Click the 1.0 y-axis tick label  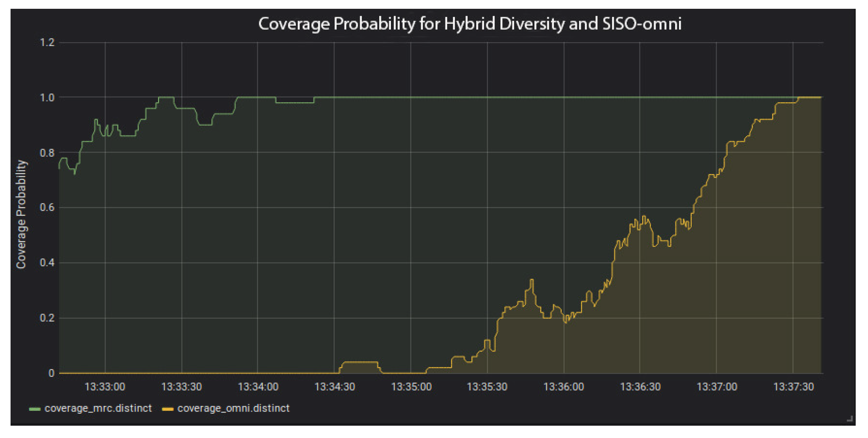(x=47, y=97)
